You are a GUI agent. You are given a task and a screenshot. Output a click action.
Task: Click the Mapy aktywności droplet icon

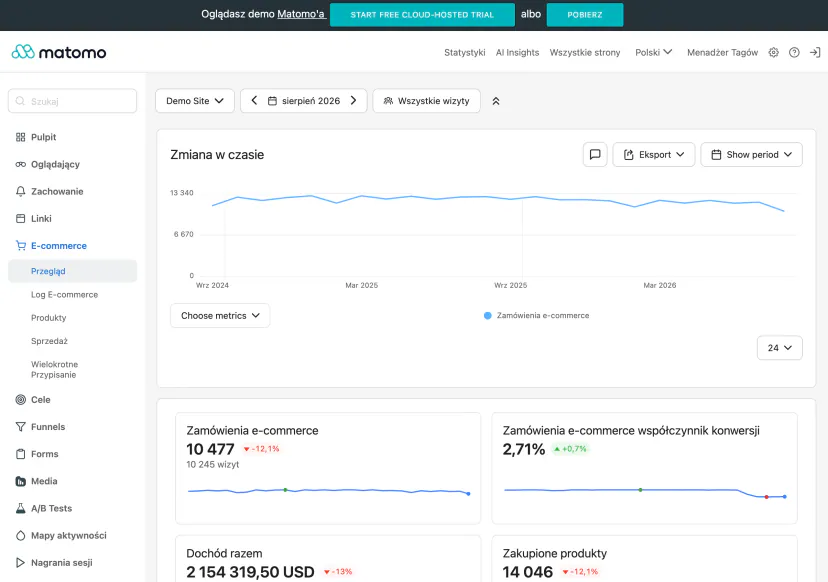tap(21, 536)
